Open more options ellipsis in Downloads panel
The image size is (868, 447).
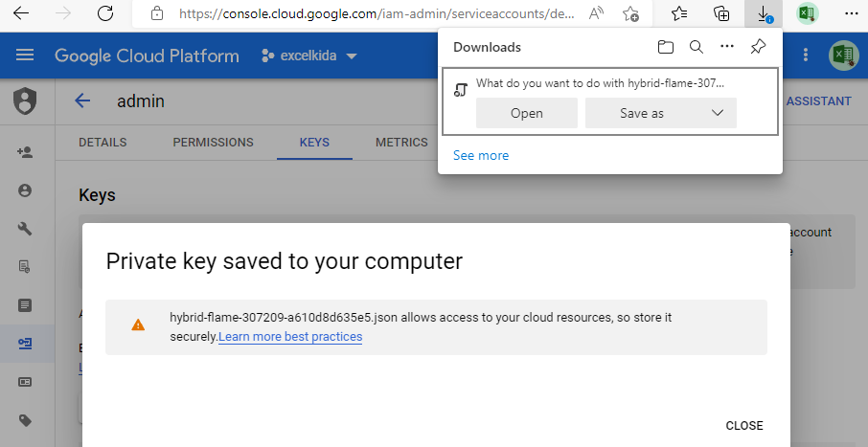(x=727, y=47)
